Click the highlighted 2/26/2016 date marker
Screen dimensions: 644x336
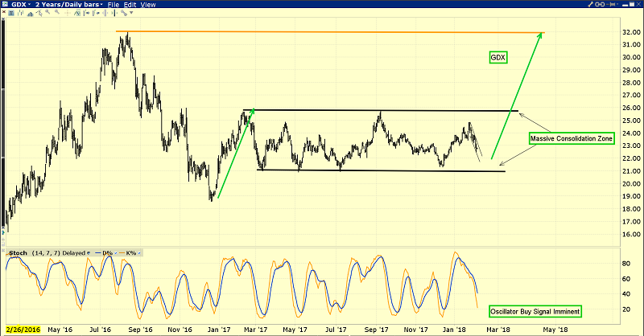[x=22, y=330]
